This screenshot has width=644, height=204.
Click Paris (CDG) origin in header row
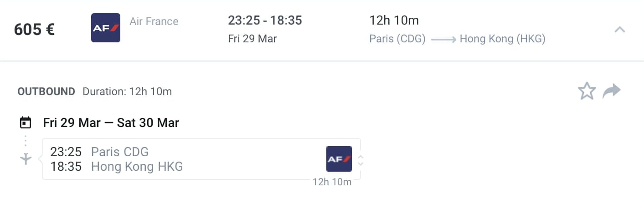coord(397,39)
